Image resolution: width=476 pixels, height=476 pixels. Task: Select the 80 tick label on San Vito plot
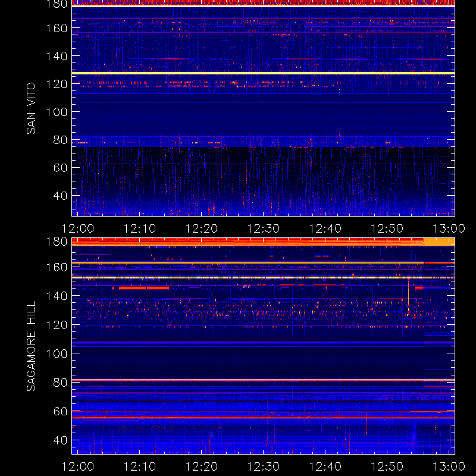(x=60, y=140)
